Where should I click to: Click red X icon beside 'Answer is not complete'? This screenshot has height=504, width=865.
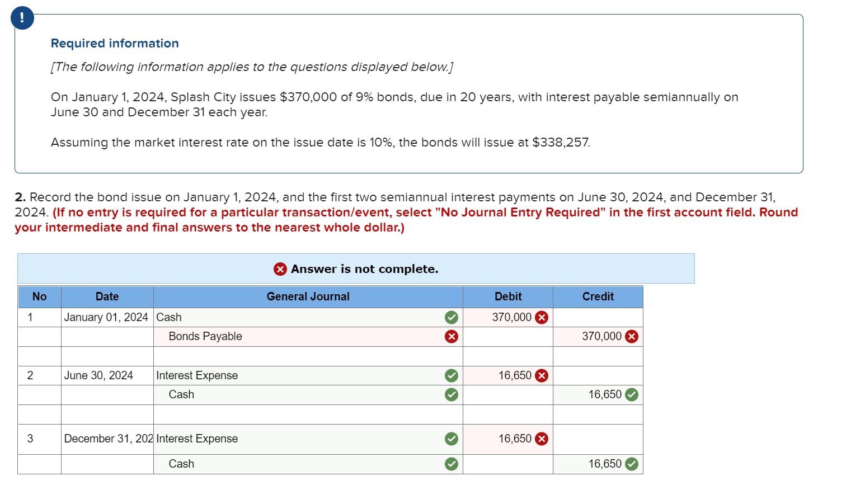tap(280, 269)
